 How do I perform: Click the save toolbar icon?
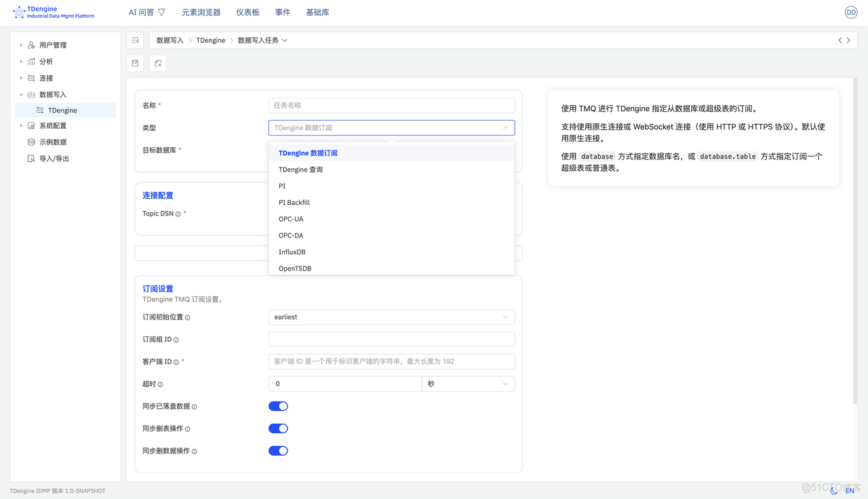pyautogui.click(x=136, y=63)
